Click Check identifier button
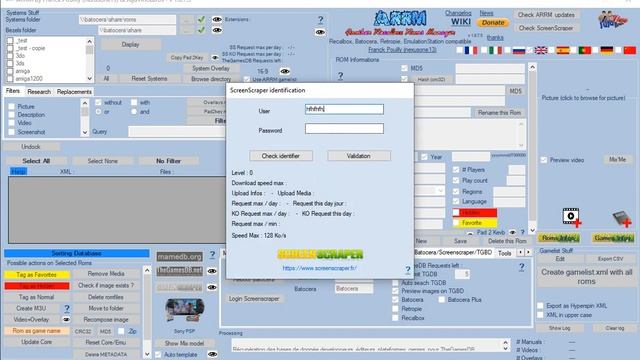The width and height of the screenshot is (640, 360). point(281,156)
